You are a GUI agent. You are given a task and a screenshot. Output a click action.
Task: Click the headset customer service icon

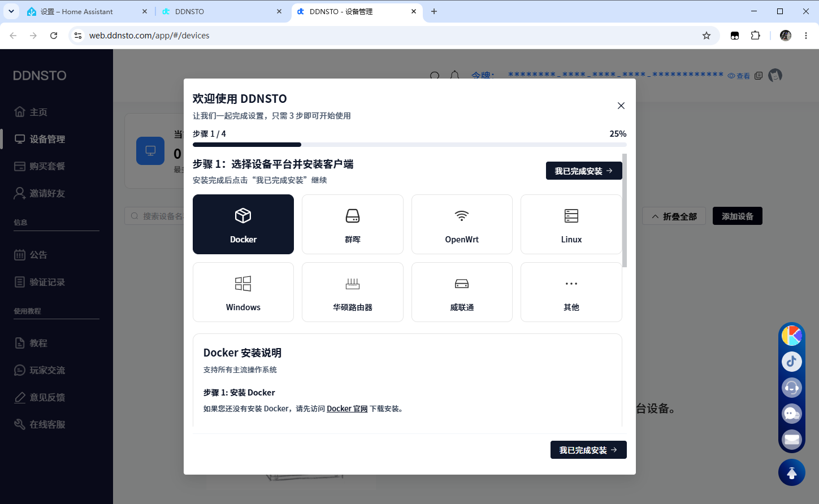point(792,388)
